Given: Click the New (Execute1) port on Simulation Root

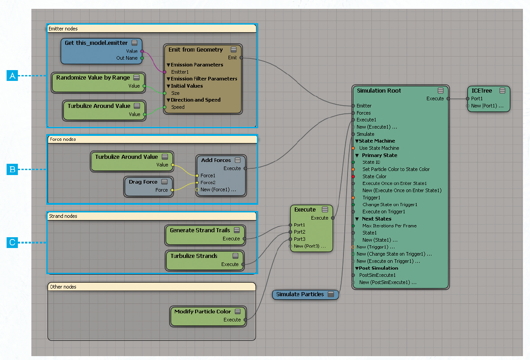Looking at the screenshot, I should pyautogui.click(x=353, y=127).
